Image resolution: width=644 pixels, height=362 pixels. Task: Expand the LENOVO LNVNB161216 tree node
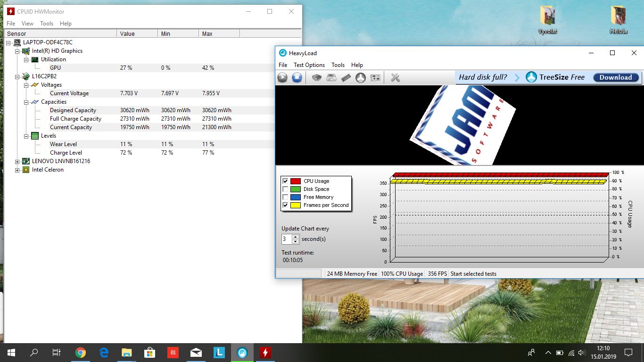(17, 161)
